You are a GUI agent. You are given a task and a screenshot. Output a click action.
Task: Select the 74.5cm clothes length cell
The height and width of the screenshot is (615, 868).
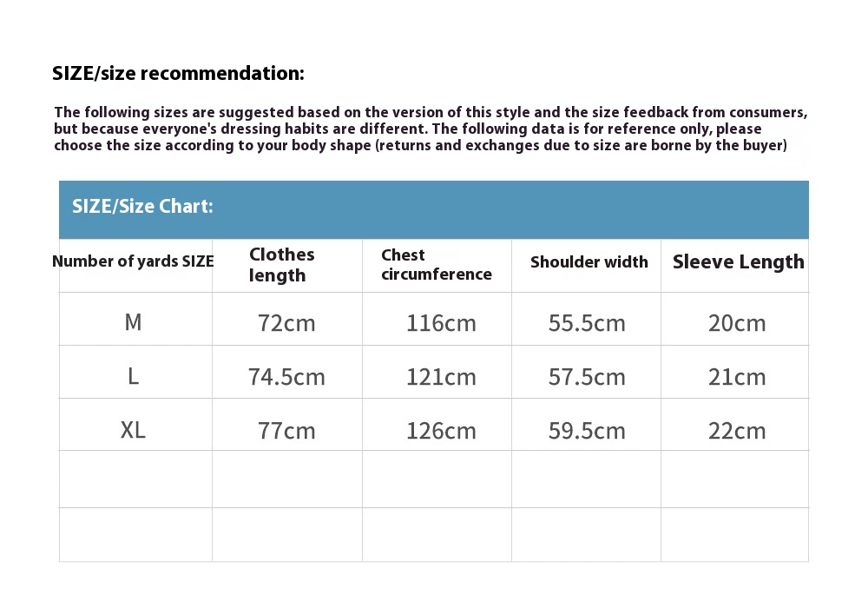[286, 377]
